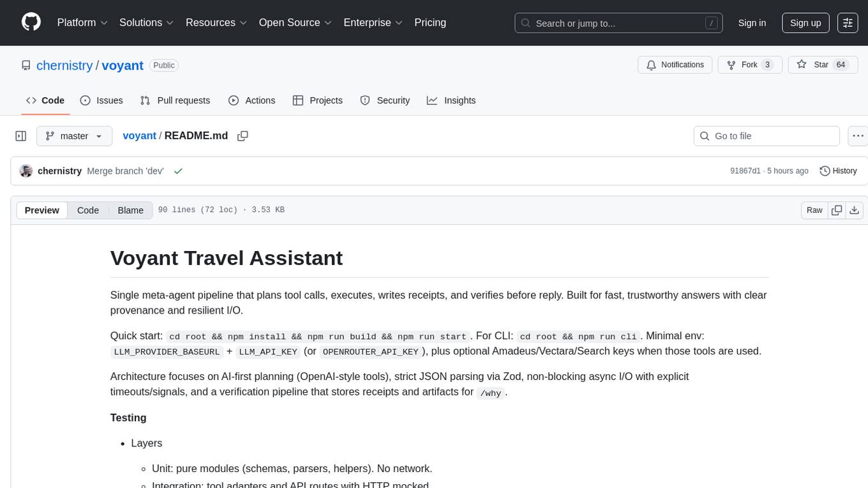View the file History

coord(838,171)
